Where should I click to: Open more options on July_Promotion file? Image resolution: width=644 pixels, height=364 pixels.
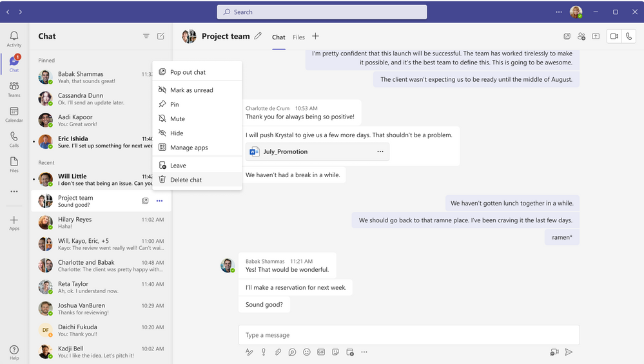tap(380, 152)
